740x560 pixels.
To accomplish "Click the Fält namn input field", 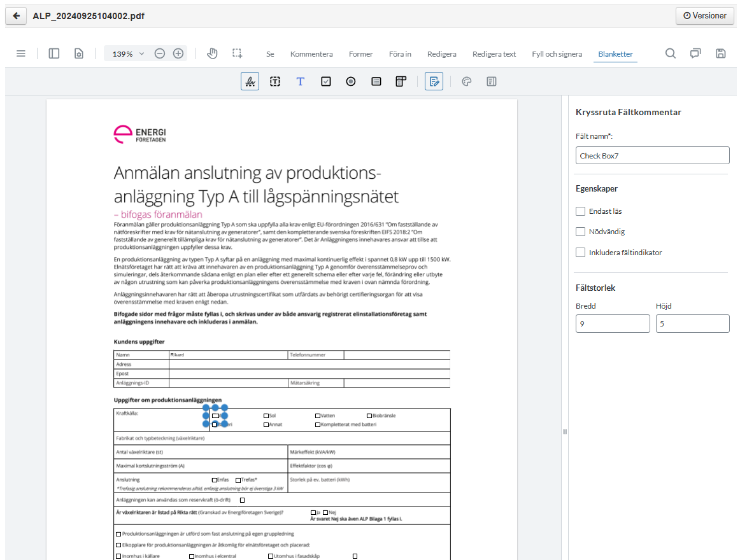I will point(652,155).
